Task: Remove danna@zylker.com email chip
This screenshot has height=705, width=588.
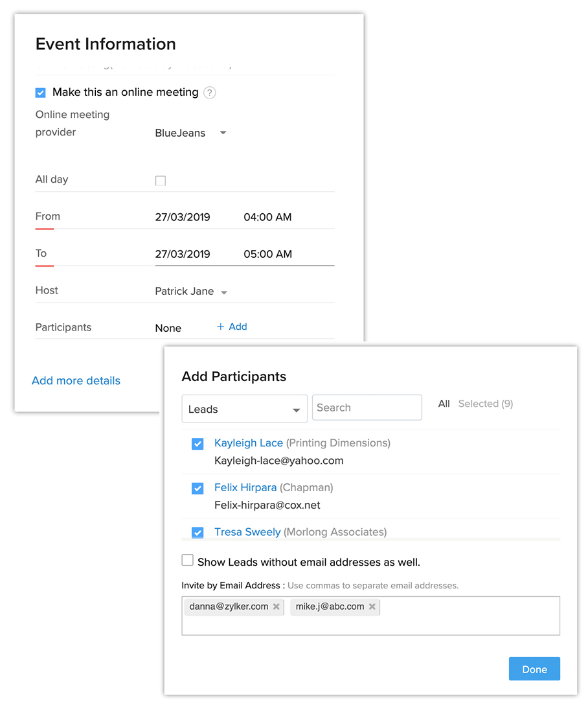Action: [x=277, y=607]
